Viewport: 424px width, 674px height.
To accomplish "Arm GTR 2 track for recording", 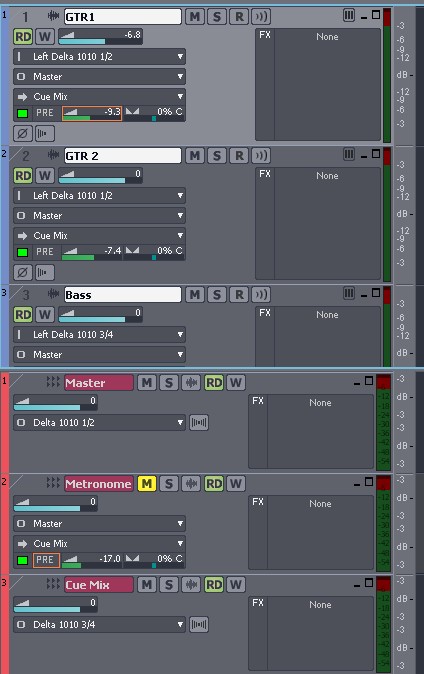I will [x=240, y=156].
